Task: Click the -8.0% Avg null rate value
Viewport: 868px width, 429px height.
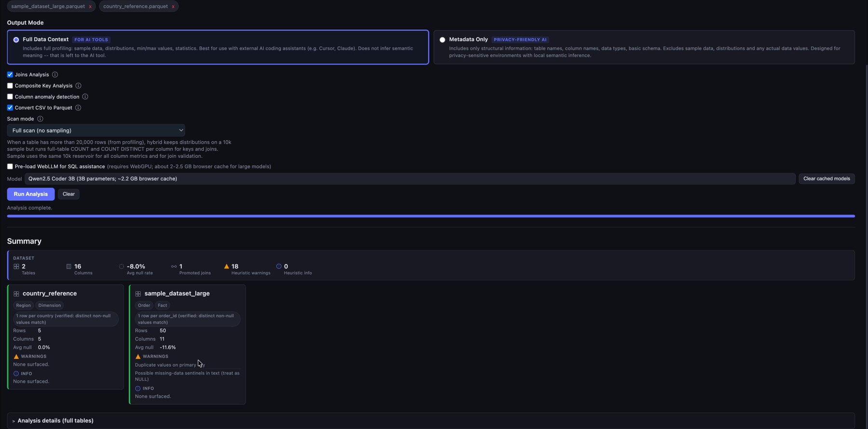Action: 136,266
